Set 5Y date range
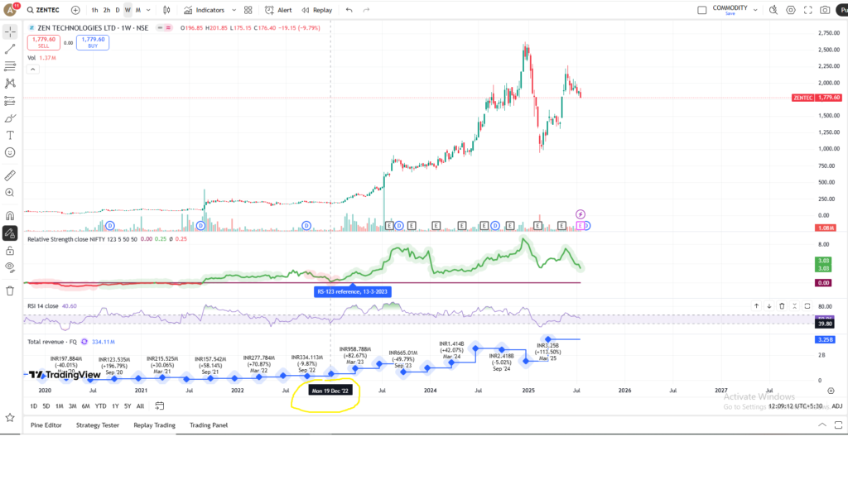This screenshot has width=848, height=504. tap(128, 406)
